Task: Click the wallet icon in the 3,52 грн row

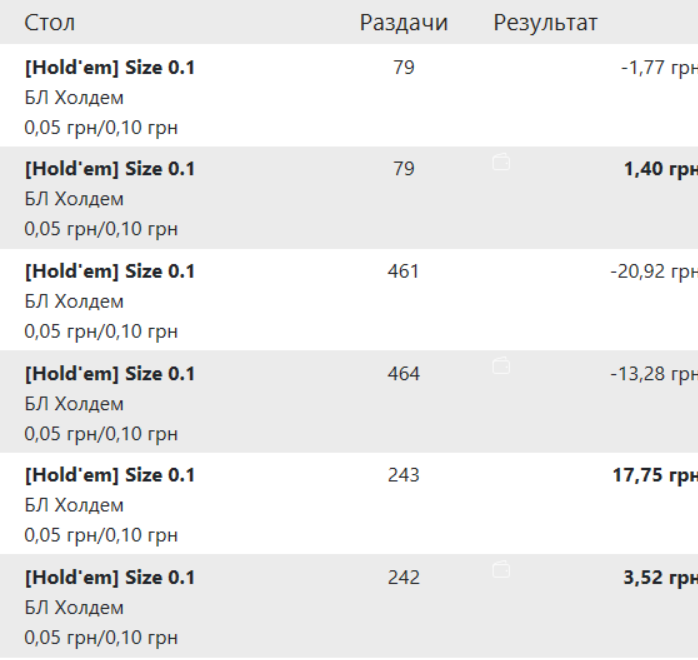Action: click(x=501, y=570)
